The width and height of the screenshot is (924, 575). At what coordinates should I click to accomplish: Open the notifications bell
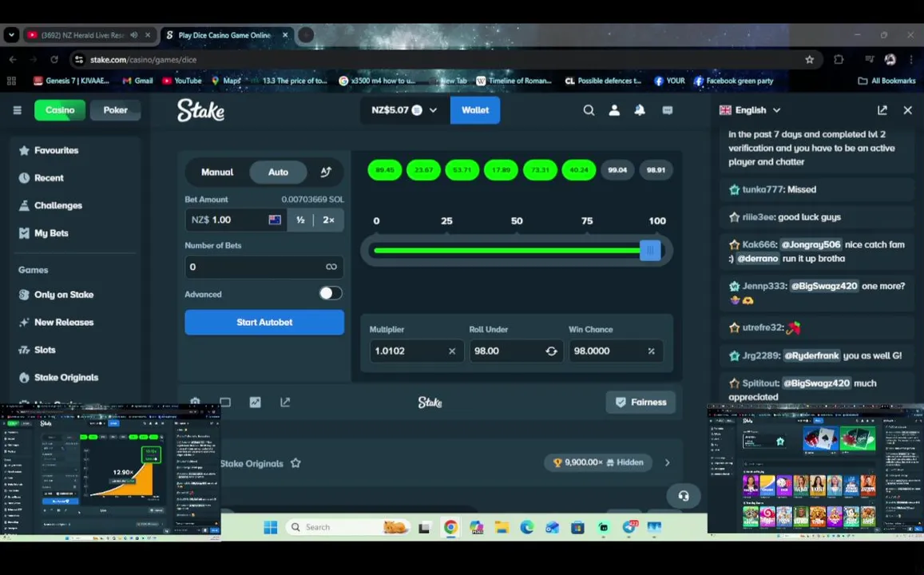[x=640, y=110]
